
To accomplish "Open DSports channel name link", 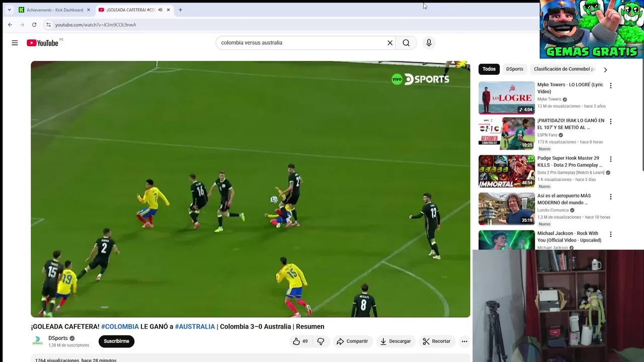I will point(58,338).
